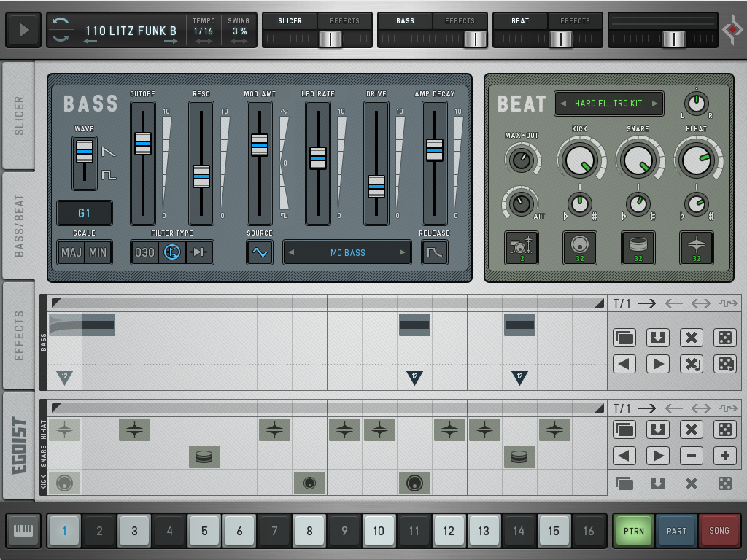Select previous kit before HARD EL..TRO KIT

point(563,104)
